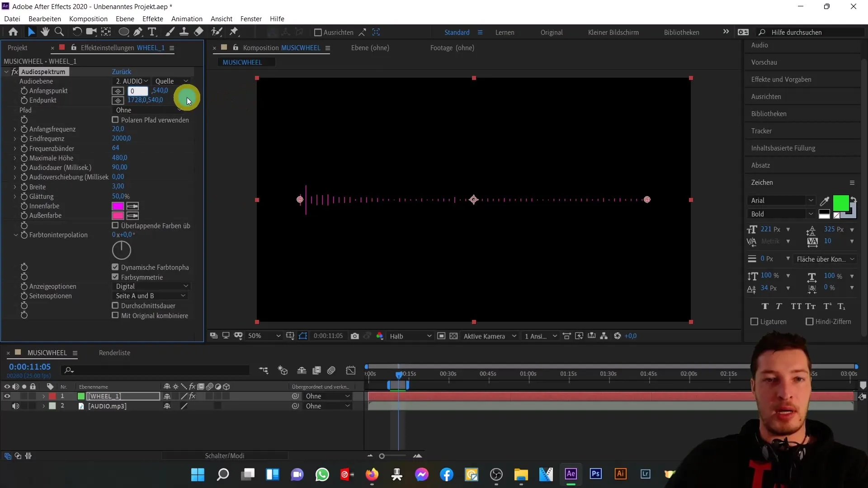Screen dimensions: 868x488
Task: Open the Audioebene layer dropdown
Action: coord(131,81)
